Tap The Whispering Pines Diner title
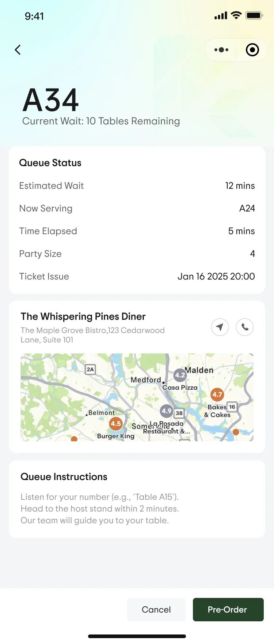The width and height of the screenshot is (274, 644). click(x=83, y=317)
